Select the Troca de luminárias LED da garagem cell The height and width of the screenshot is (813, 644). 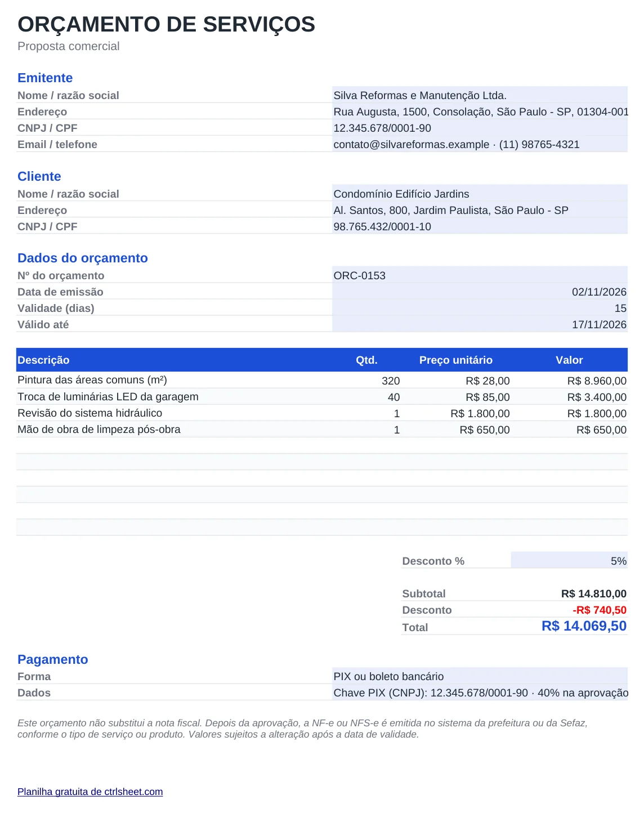coord(174,396)
